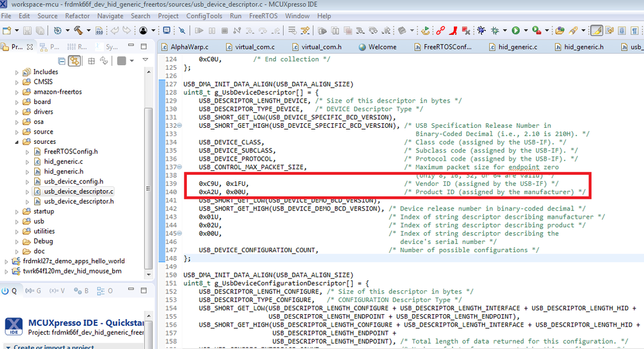The image size is (644, 349).
Task: Click the New file toolbar icon
Action: pos(7,30)
